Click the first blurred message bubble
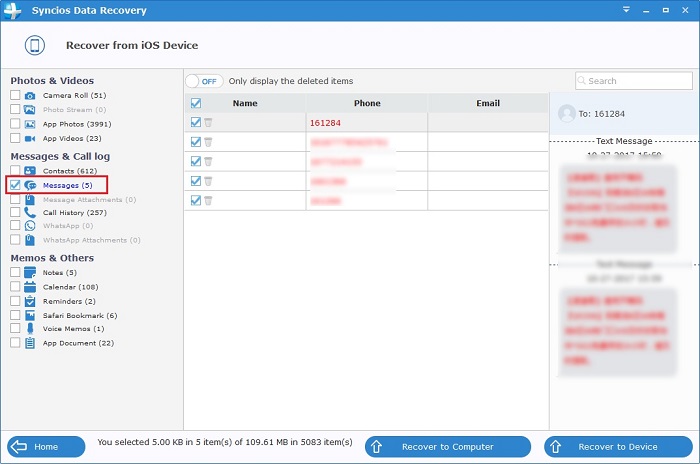 [x=617, y=208]
